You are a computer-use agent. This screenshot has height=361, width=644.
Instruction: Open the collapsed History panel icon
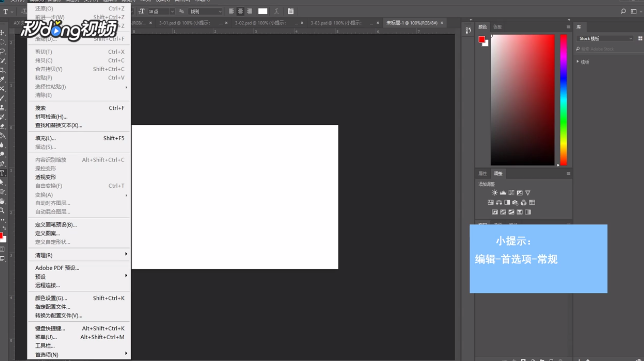tap(468, 30)
